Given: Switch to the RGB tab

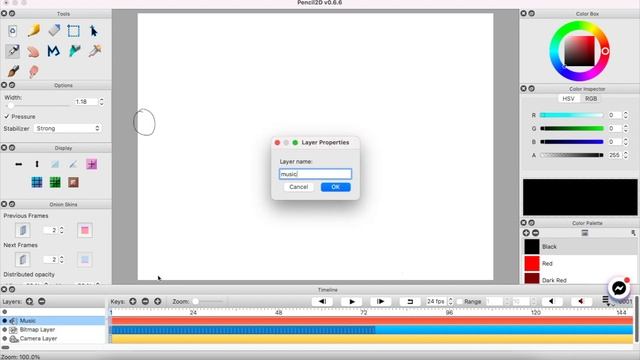Looking at the screenshot, I should coord(591,99).
